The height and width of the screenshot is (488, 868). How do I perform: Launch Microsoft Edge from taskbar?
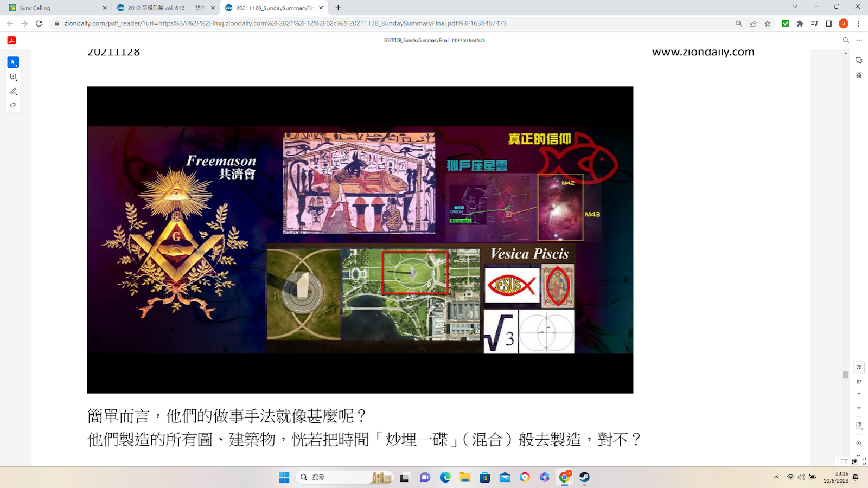click(445, 477)
